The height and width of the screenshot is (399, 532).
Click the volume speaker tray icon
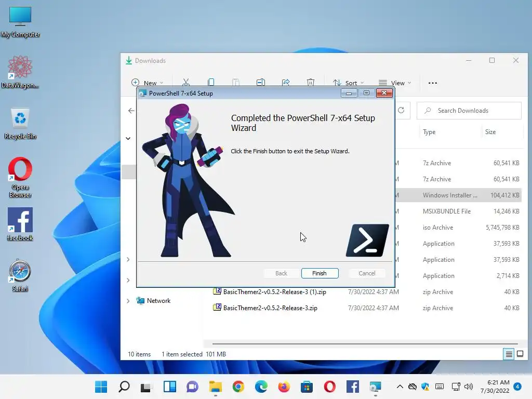click(469, 387)
